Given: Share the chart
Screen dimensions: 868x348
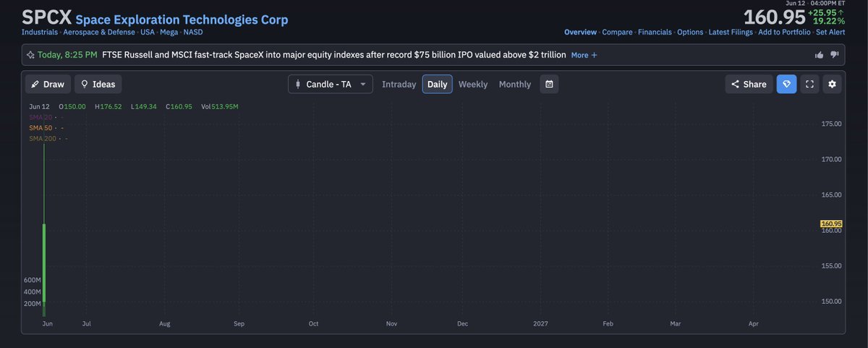Looking at the screenshot, I should tap(749, 84).
